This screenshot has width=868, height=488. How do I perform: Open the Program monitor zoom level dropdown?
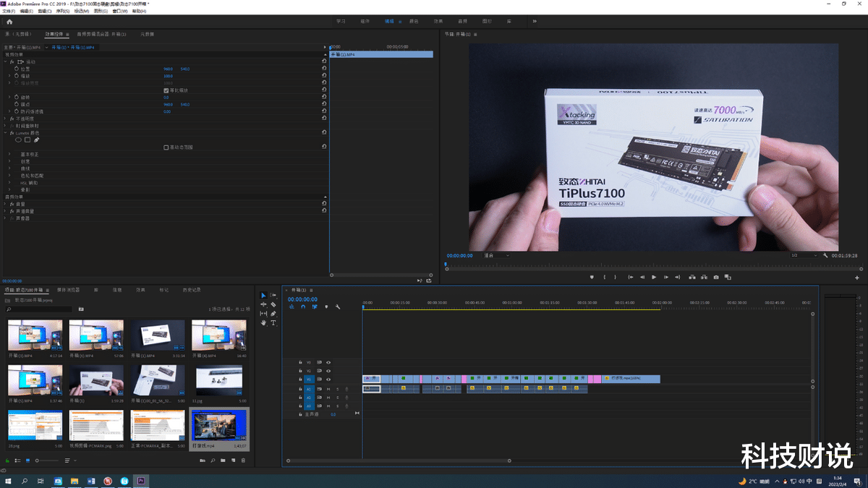496,255
